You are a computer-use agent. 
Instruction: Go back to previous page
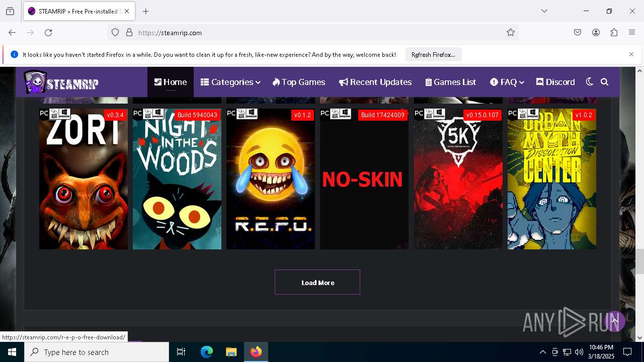(12, 33)
